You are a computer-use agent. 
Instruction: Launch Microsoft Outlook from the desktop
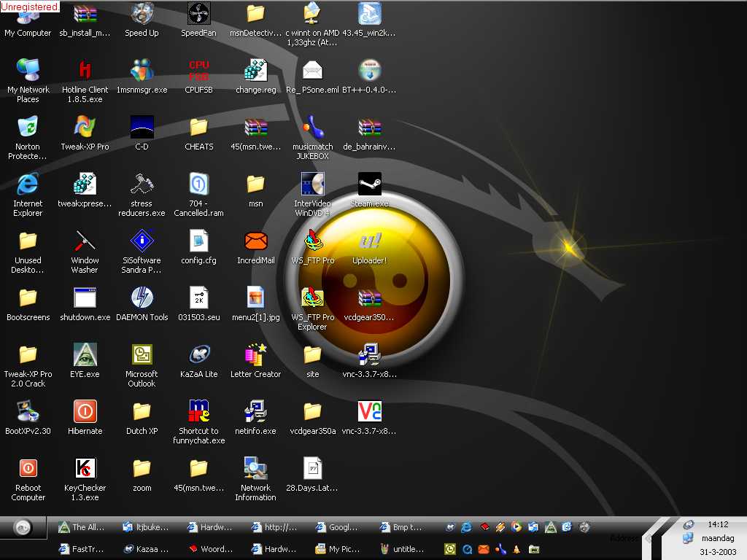[142, 355]
